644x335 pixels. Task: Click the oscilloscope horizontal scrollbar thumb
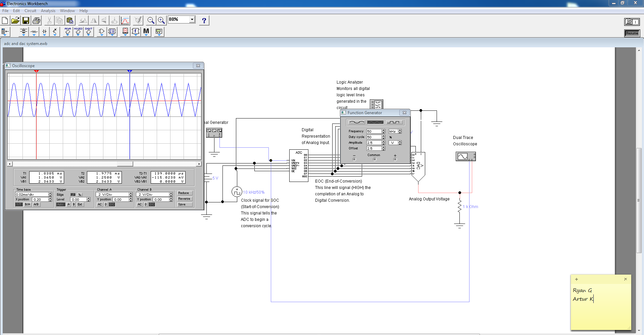point(125,164)
